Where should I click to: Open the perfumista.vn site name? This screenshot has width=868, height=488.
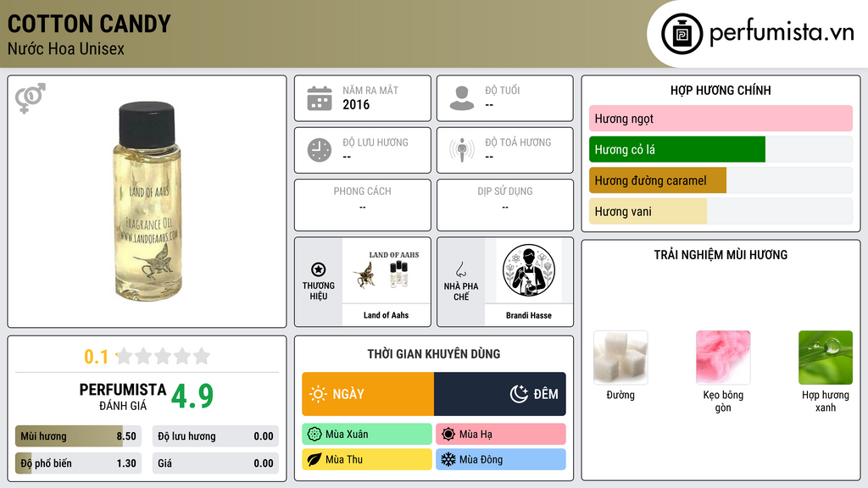pyautogui.click(x=782, y=33)
